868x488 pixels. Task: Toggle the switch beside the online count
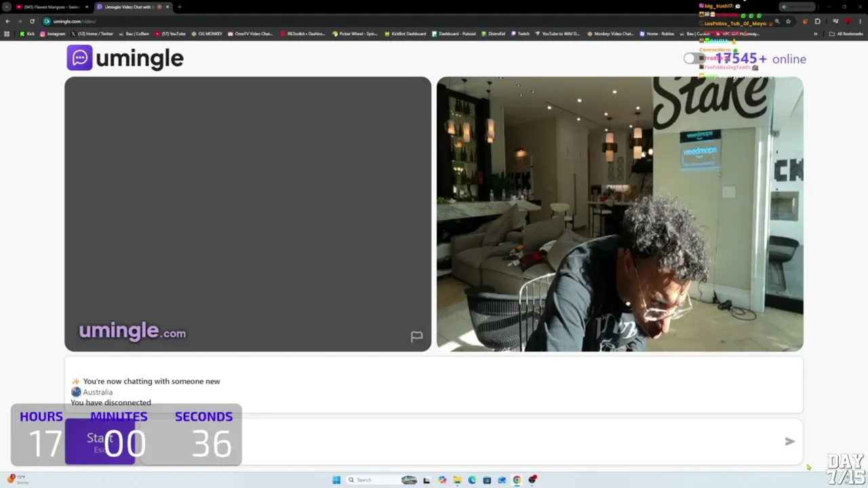pyautogui.click(x=694, y=58)
